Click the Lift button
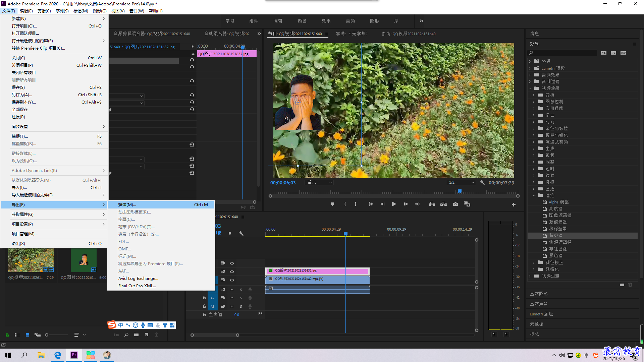This screenshot has height=362, width=644. click(432, 204)
